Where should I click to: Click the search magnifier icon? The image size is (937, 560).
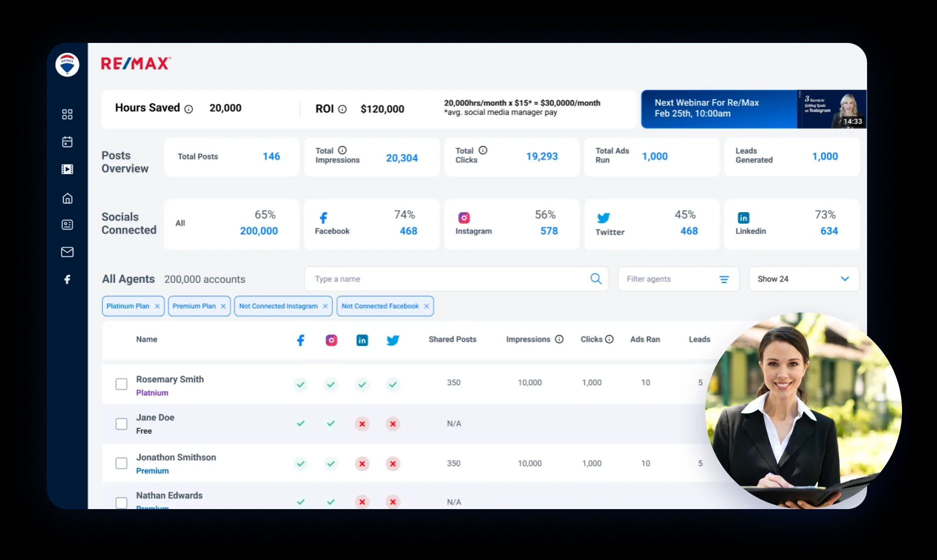tap(596, 279)
